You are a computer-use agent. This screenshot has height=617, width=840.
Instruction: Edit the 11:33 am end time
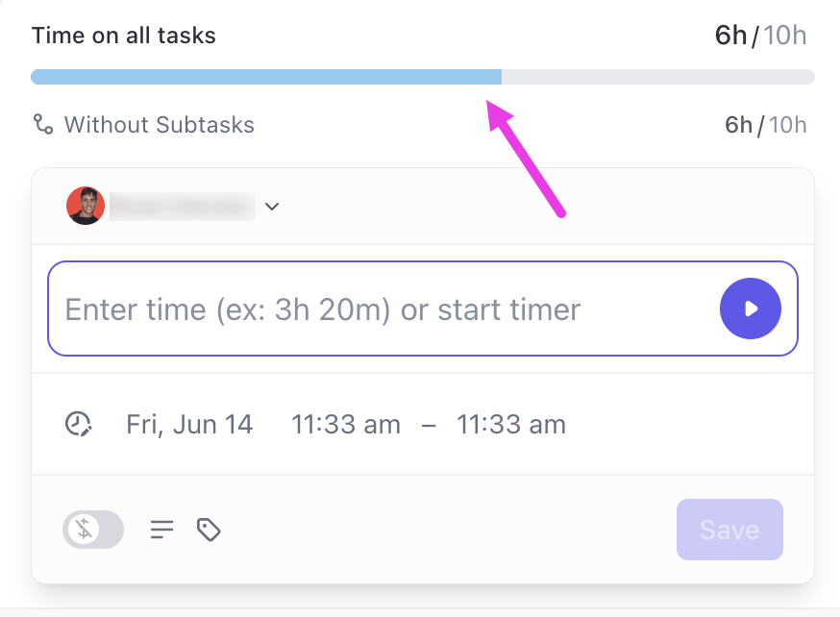click(511, 424)
